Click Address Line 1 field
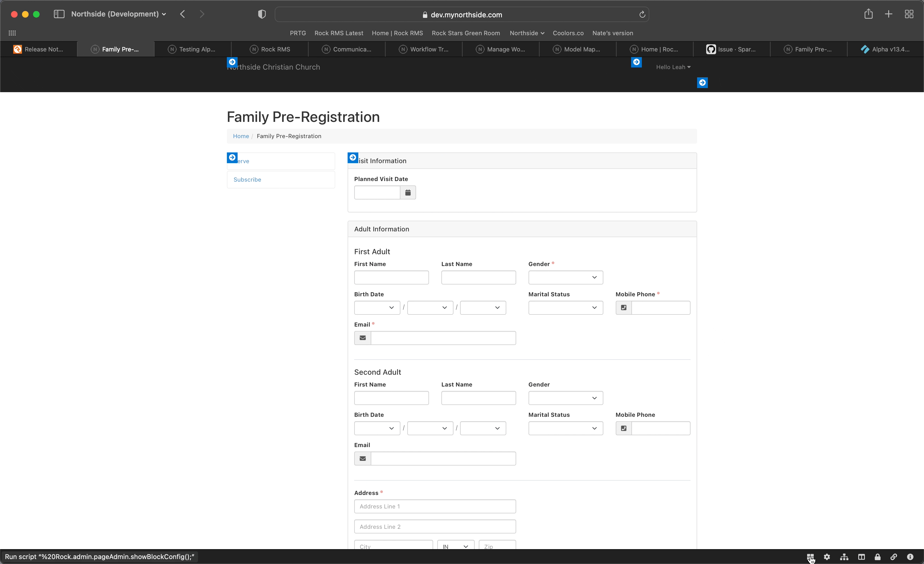This screenshot has height=564, width=924. click(x=435, y=506)
